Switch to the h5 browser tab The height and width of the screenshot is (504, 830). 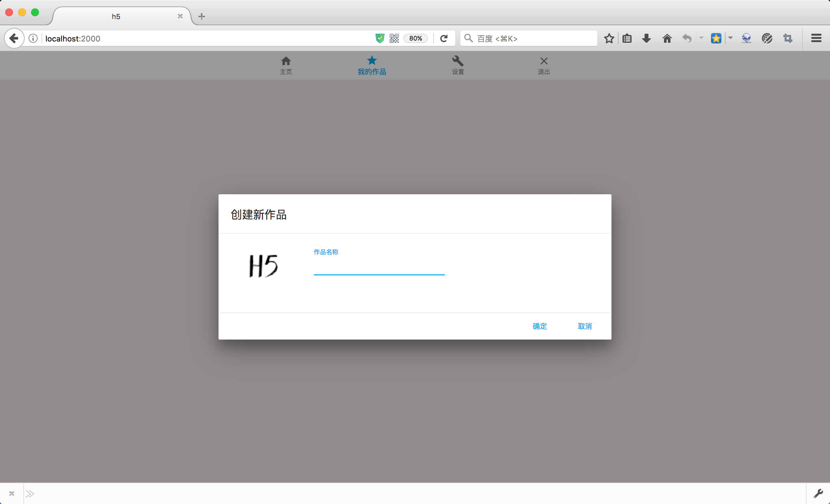(x=116, y=16)
